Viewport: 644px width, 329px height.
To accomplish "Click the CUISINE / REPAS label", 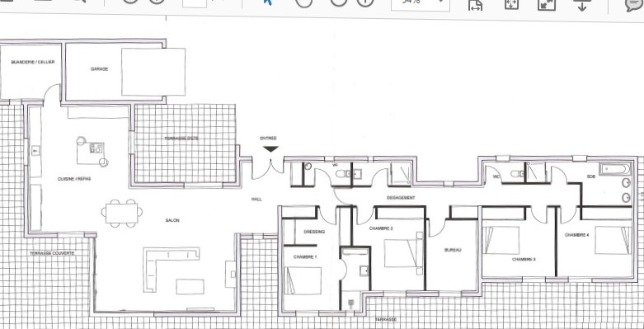I will pos(74,179).
